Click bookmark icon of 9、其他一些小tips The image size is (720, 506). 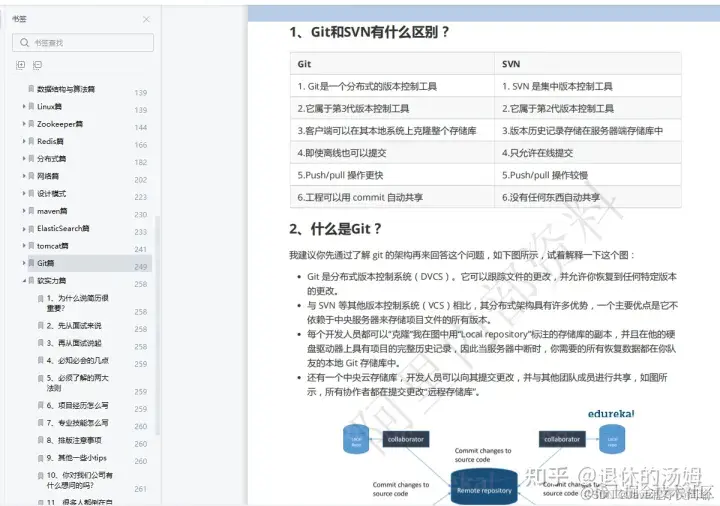tap(41, 458)
